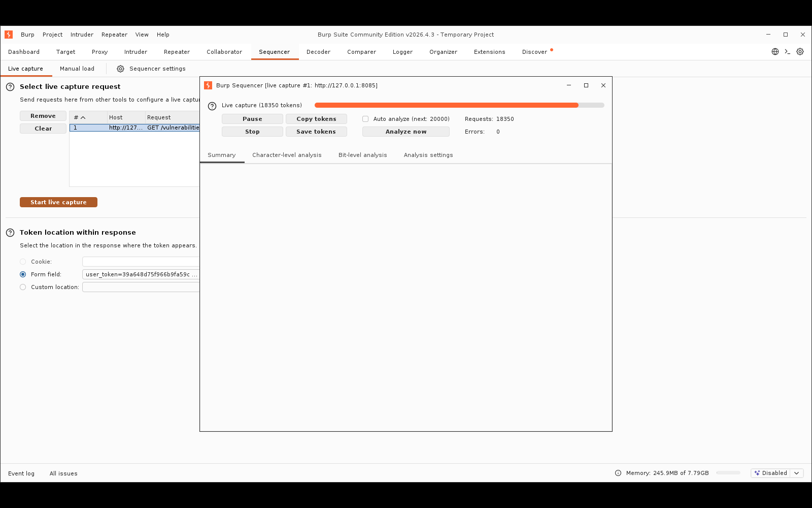Click the Analyze now button
The width and height of the screenshot is (812, 508).
406,132
